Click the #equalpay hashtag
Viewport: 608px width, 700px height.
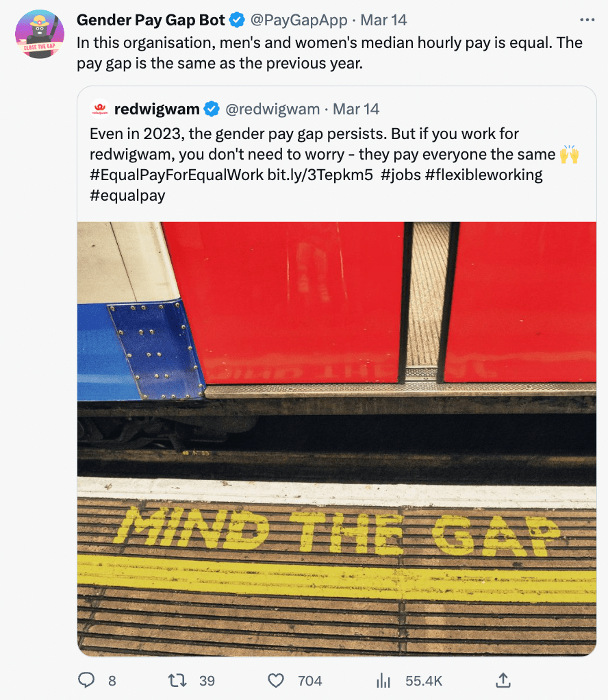pyautogui.click(x=127, y=195)
